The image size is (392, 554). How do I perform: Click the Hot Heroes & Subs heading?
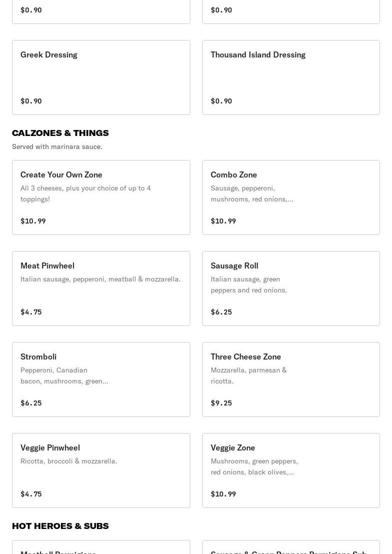pyautogui.click(x=60, y=526)
